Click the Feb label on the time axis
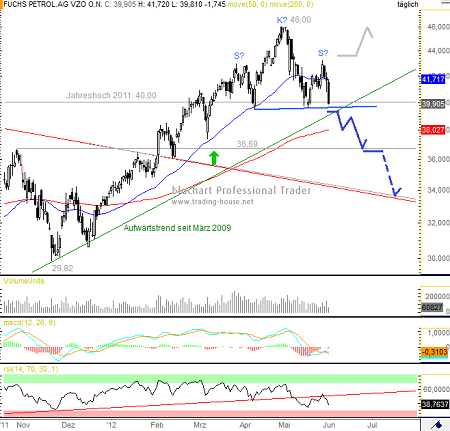 tap(157, 425)
